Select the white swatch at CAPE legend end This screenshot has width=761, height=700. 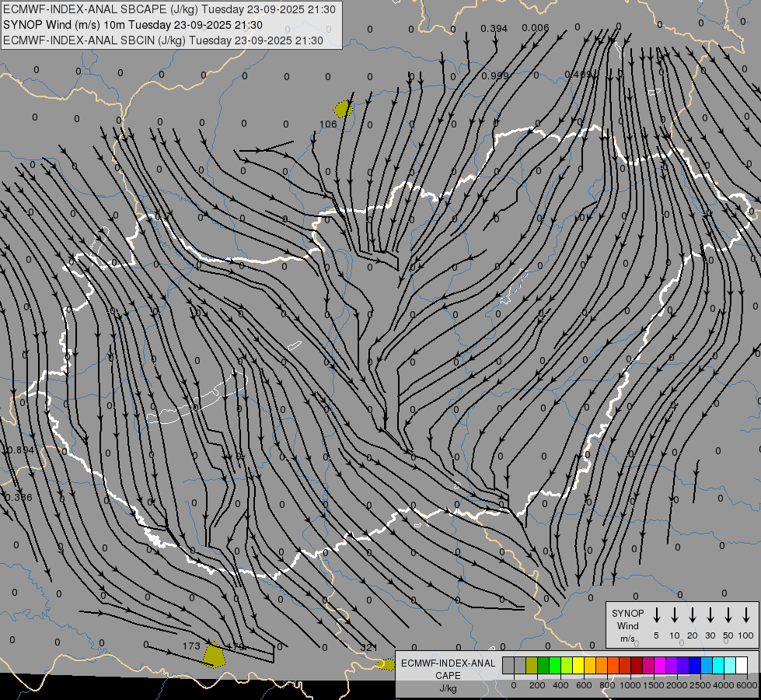click(x=742, y=665)
